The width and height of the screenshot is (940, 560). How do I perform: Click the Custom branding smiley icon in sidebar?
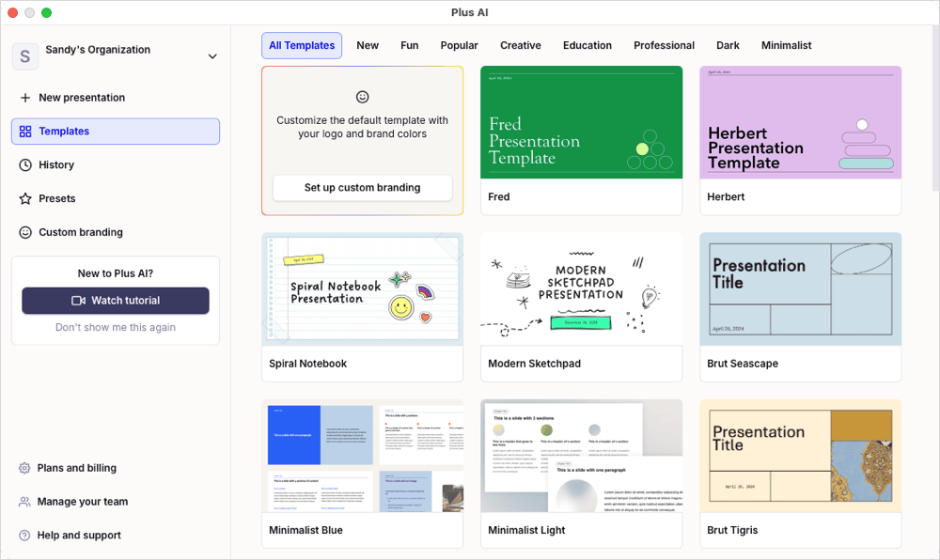pyautogui.click(x=25, y=232)
